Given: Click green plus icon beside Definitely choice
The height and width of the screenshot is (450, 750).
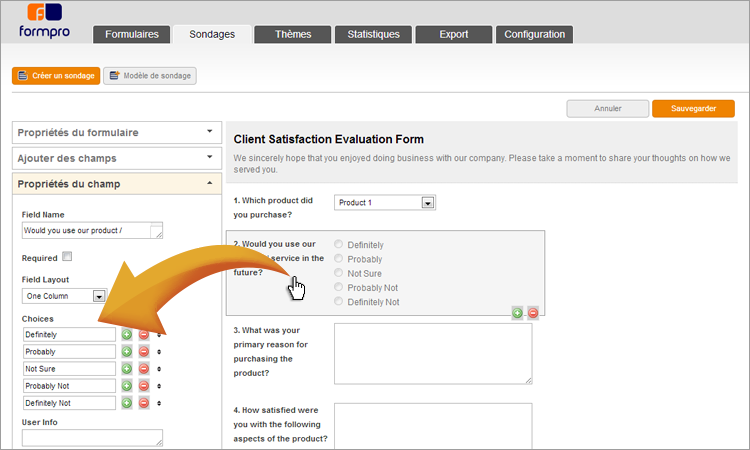Looking at the screenshot, I should pyautogui.click(x=127, y=335).
